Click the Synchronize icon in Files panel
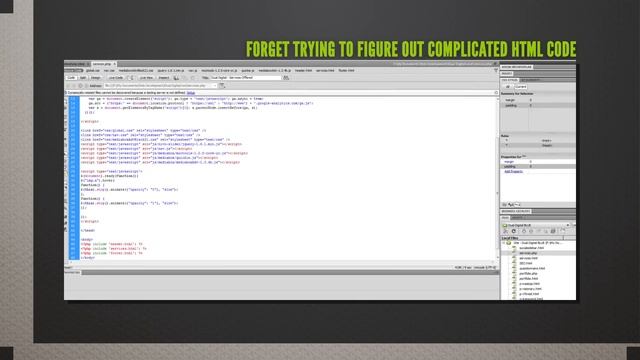Image resolution: width=640 pixels, height=360 pixels. tap(553, 231)
